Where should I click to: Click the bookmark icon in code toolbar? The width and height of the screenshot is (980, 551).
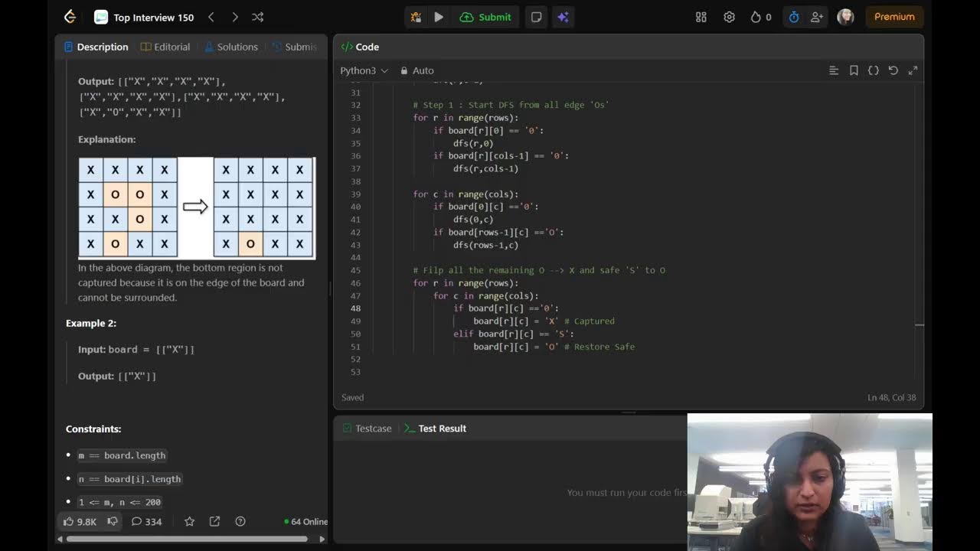tap(854, 70)
